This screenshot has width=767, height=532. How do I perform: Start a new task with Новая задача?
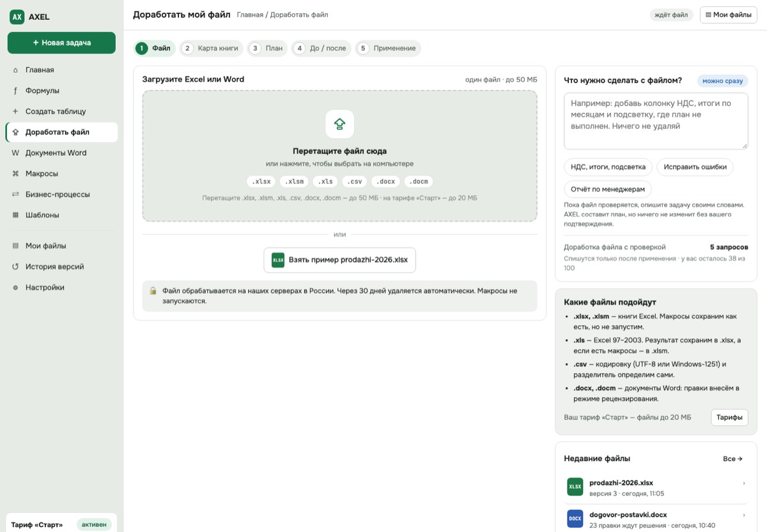61,43
